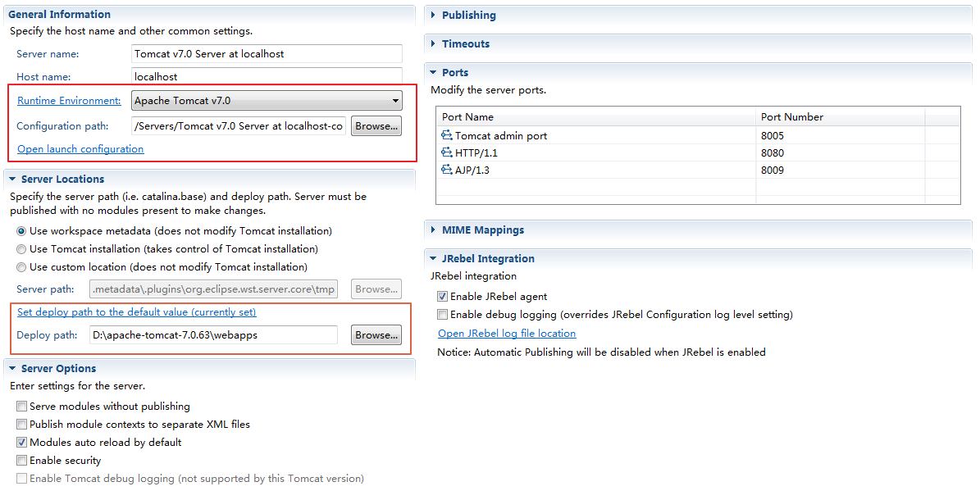Enable JRebel debug logging checkbox
The height and width of the screenshot is (500, 980).
pos(443,315)
